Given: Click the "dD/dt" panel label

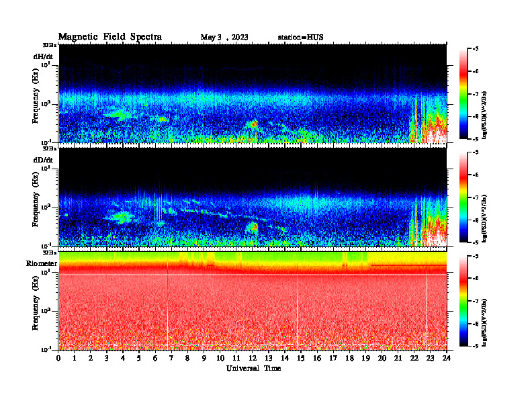Looking at the screenshot, I should pos(43,160).
